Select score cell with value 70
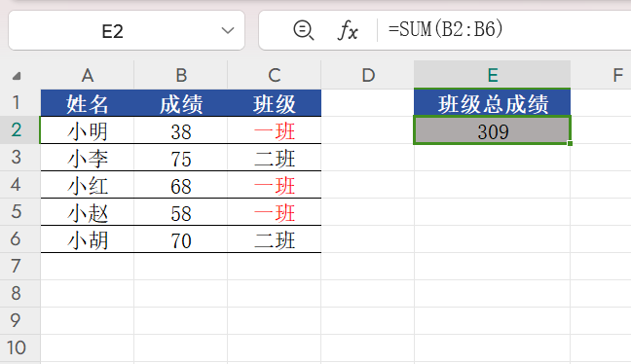Screen dimensions: 631x364 pyautogui.click(x=181, y=239)
